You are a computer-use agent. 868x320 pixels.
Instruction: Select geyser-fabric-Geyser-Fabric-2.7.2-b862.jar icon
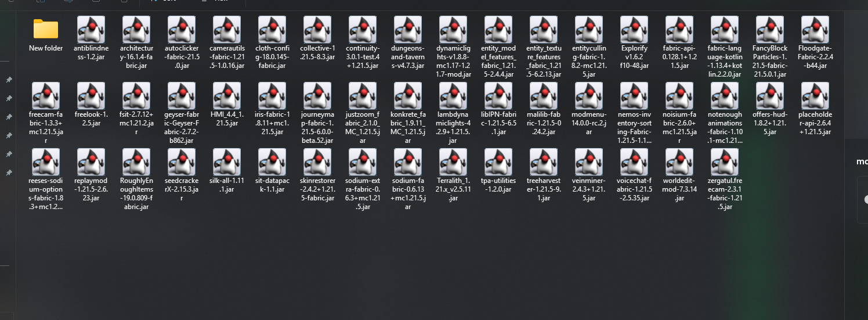tap(182, 96)
